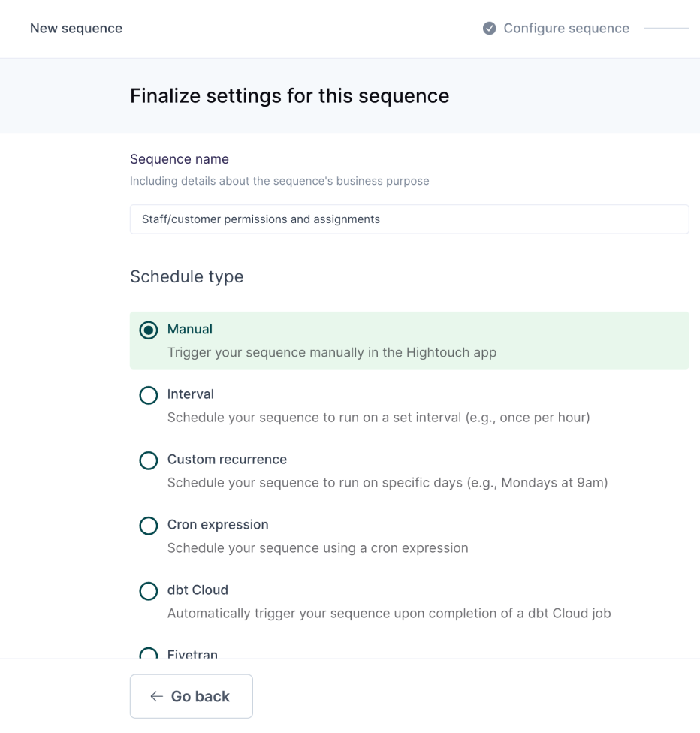Click the dbt Cloud description text
Viewport: 700px width, 733px height.
point(388,614)
